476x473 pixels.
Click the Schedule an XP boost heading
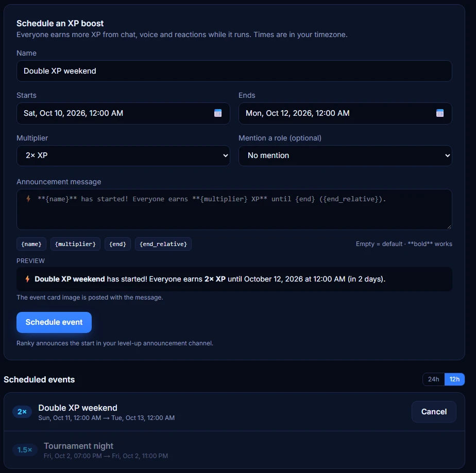click(x=60, y=23)
